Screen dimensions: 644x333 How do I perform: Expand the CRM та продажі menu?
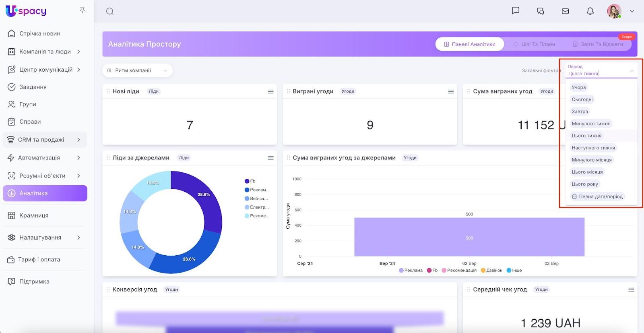coord(45,140)
